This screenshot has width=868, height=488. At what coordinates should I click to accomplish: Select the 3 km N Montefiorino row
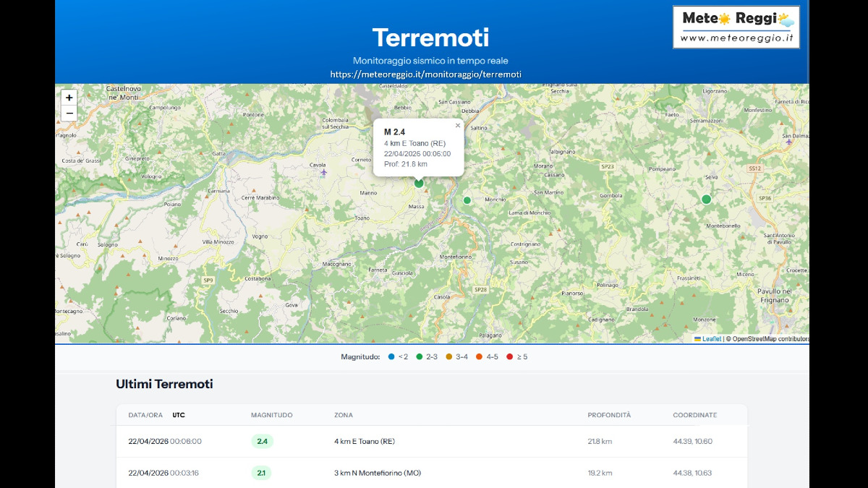[378, 473]
